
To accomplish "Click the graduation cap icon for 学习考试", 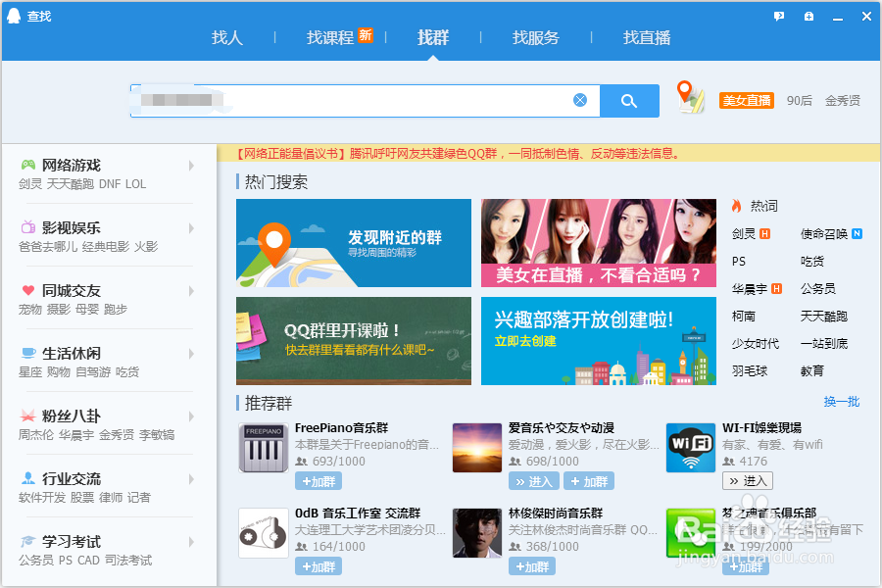I will (28, 541).
